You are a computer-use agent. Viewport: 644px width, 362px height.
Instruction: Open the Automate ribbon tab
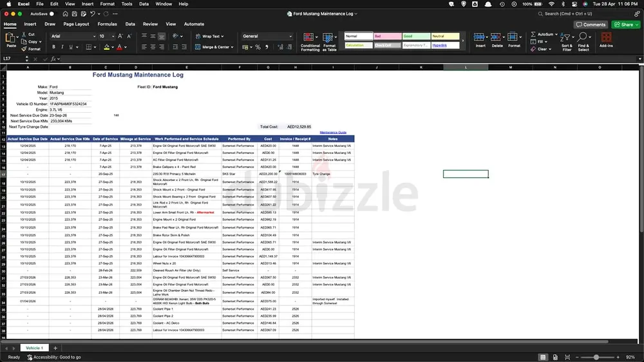[194, 24]
